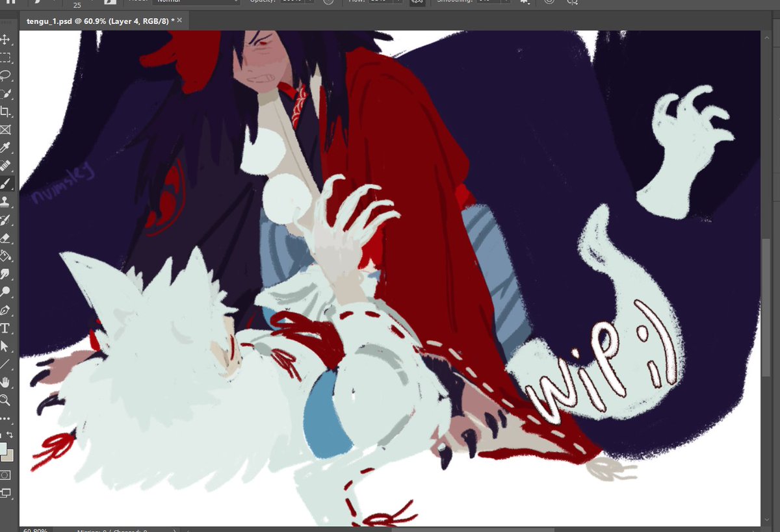Open the Edit Toolbar ellipsis menu
The height and width of the screenshot is (532, 780).
pyautogui.click(x=6, y=418)
